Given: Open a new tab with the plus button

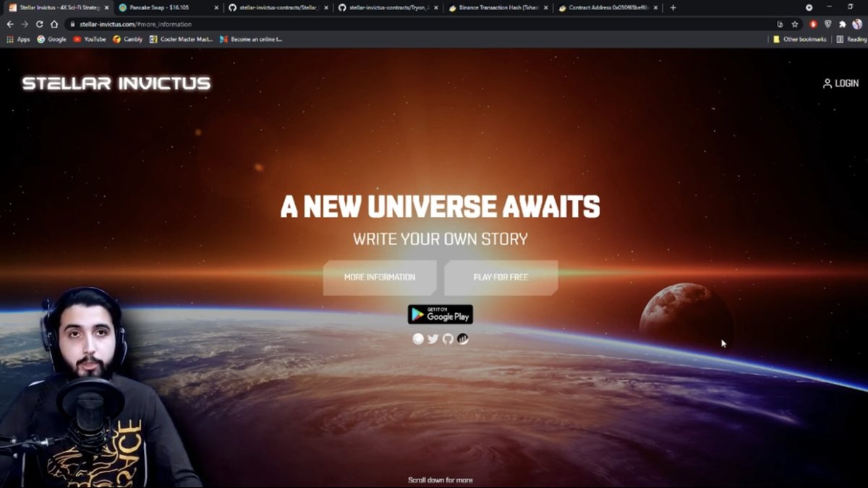Looking at the screenshot, I should pos(673,7).
